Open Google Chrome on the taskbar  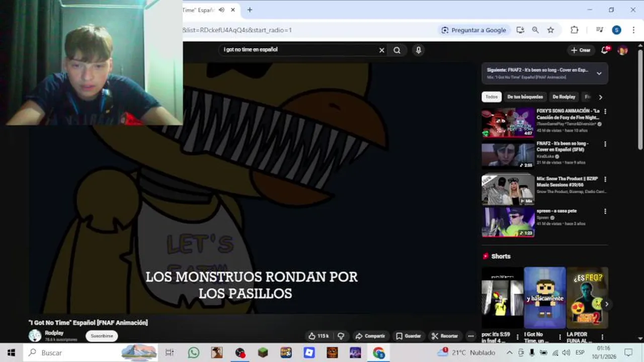pyautogui.click(x=378, y=352)
